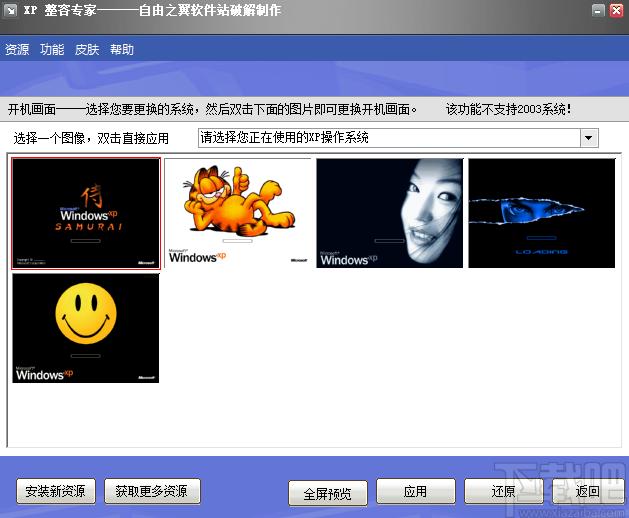Viewport: 629px width, 518px height.
Task: Click the 应用 apply button
Action: pos(416,491)
